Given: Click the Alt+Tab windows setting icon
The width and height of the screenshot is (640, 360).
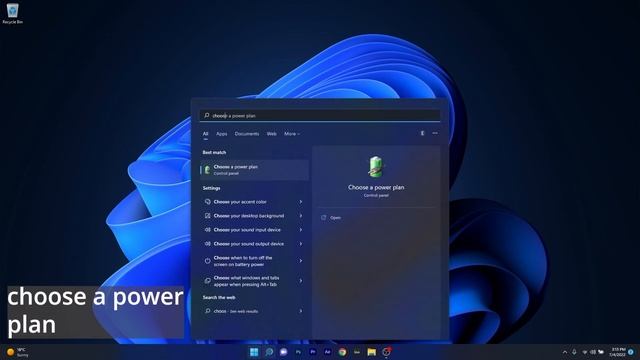Looking at the screenshot, I should (x=207, y=281).
